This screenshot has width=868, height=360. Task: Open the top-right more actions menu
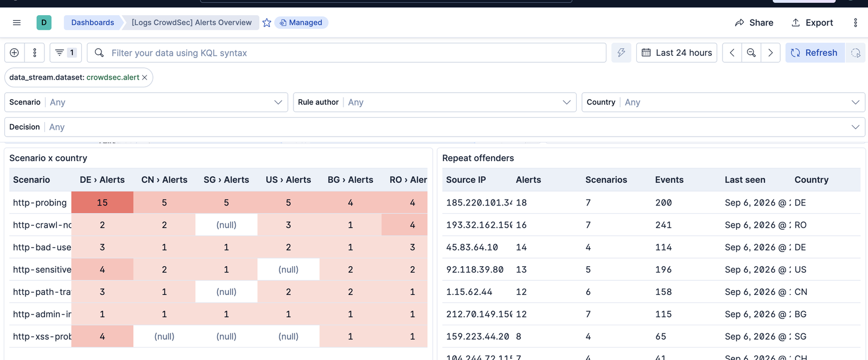(856, 23)
